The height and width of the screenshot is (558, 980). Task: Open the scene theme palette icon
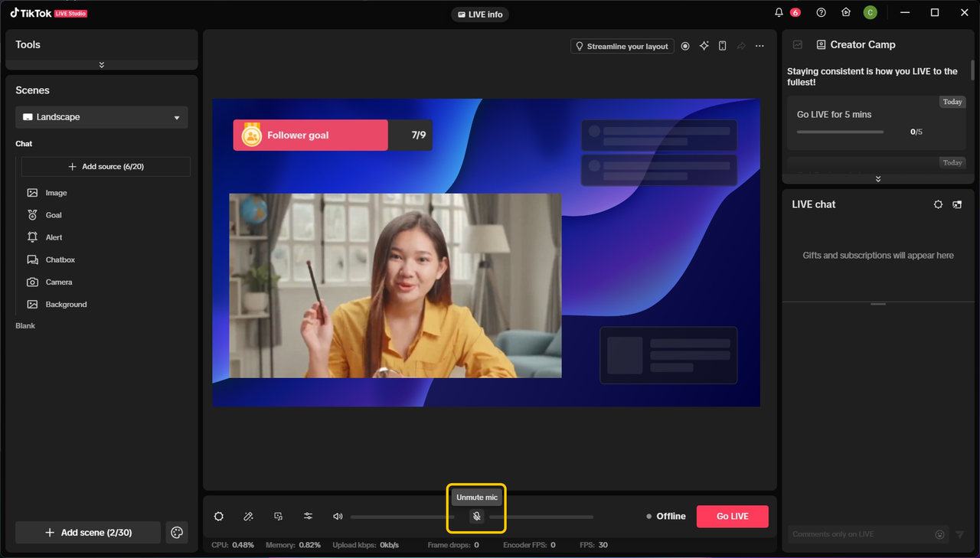click(x=177, y=533)
